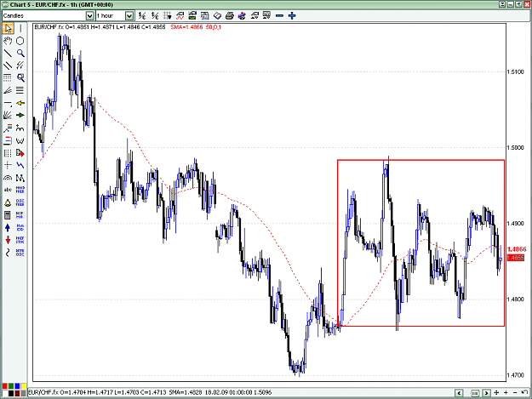Pick the red color swatch
532x399 pixels.
coord(5,386)
